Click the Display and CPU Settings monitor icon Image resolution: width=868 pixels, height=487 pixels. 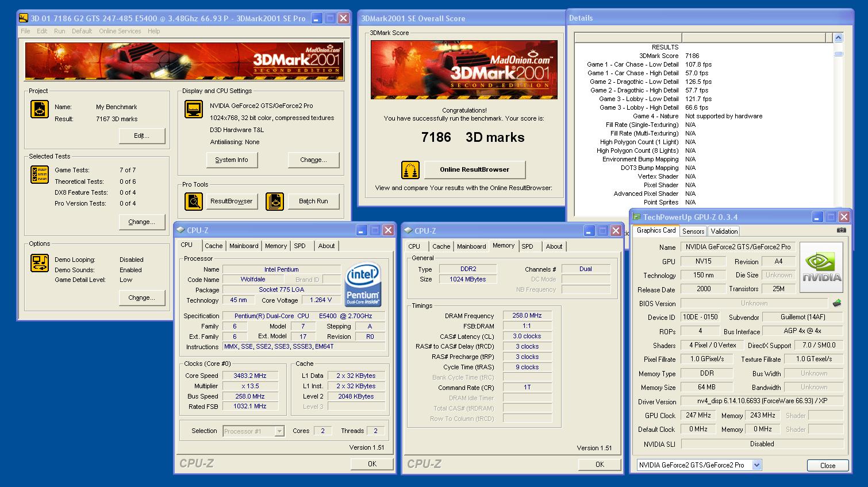(x=194, y=109)
